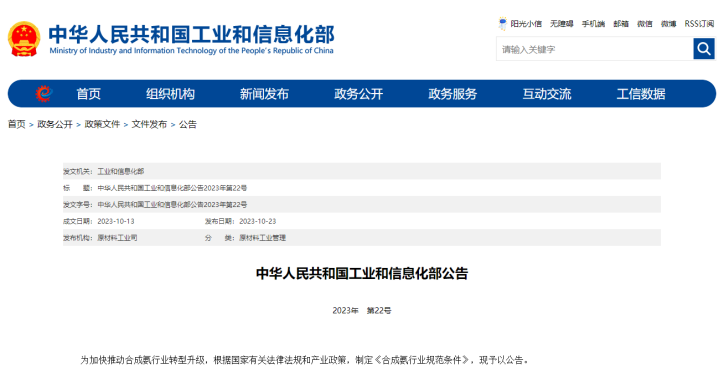Click the 标题 row announcement text
Image resolution: width=724 pixels, height=377 pixels.
[172, 188]
